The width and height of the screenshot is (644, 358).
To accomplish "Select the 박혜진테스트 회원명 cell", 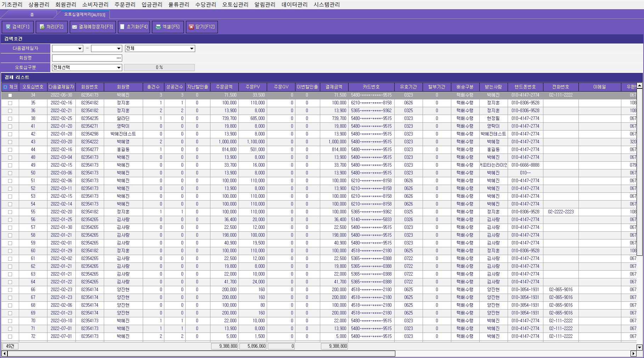I will click(123, 134).
